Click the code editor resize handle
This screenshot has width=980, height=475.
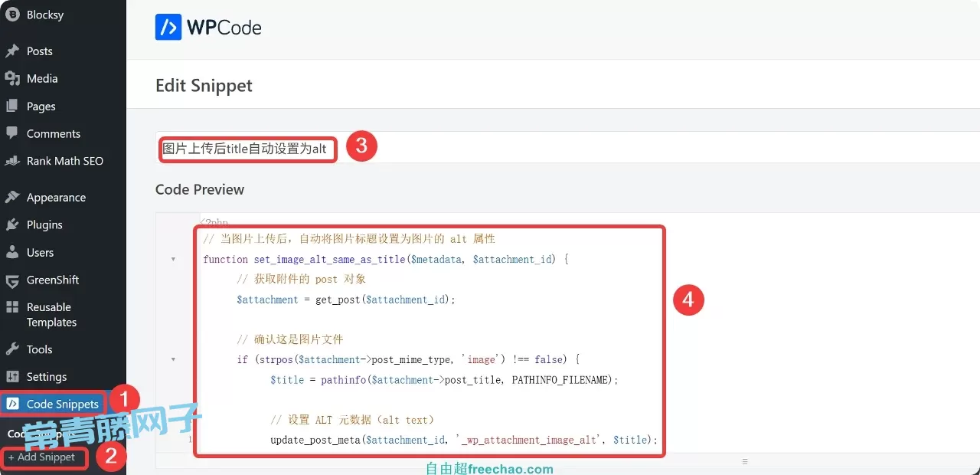point(744,462)
